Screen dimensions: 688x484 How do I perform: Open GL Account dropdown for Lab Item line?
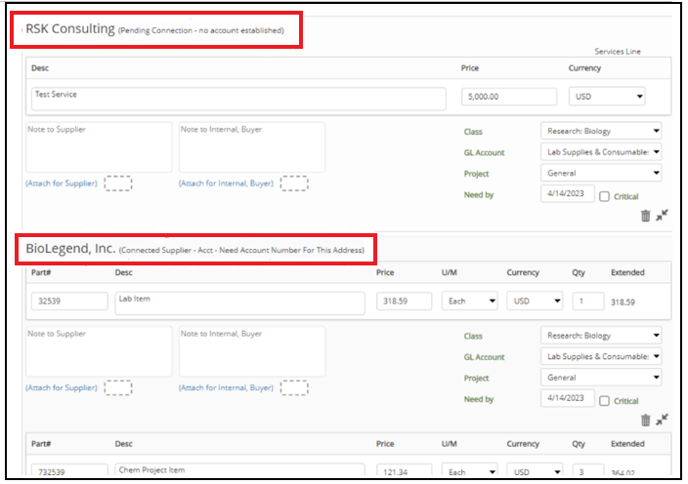(601, 356)
